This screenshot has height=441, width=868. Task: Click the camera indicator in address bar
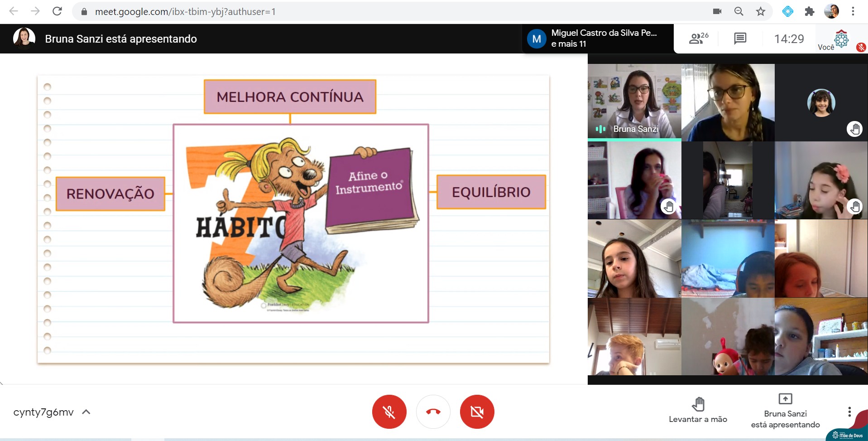coord(717,11)
